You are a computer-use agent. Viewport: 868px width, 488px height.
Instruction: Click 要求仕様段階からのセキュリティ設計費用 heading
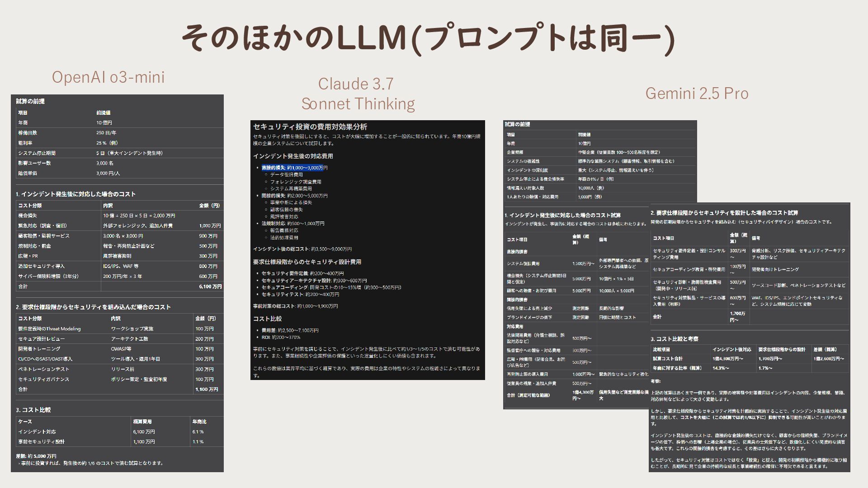coord(307,262)
